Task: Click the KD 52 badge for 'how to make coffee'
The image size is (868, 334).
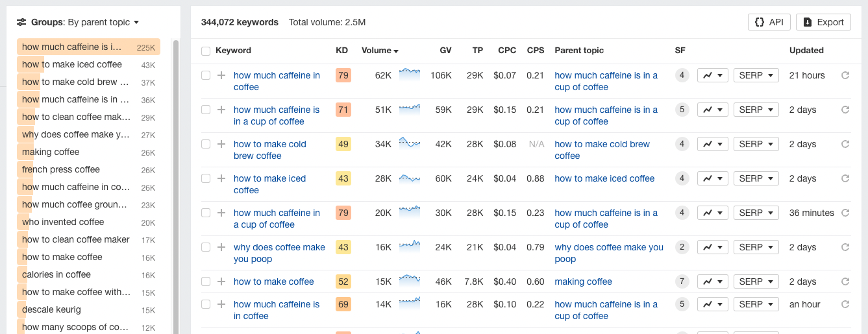Action: (343, 281)
